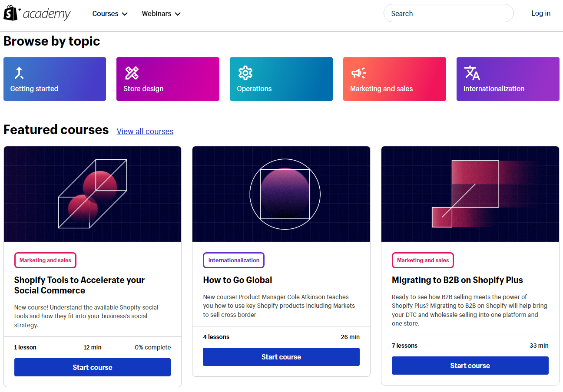The width and height of the screenshot is (563, 392).
Task: Focus the Search input field
Action: tap(448, 13)
